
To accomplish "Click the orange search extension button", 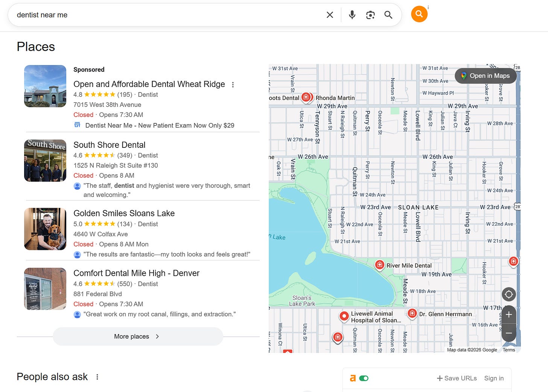I will (x=419, y=14).
